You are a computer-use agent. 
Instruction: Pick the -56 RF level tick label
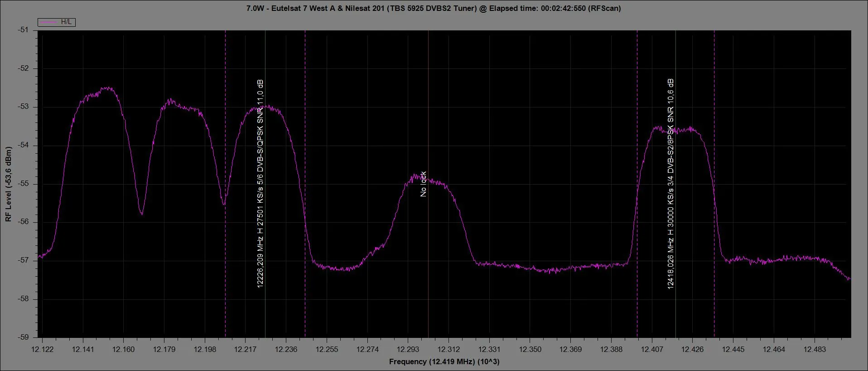click(23, 222)
